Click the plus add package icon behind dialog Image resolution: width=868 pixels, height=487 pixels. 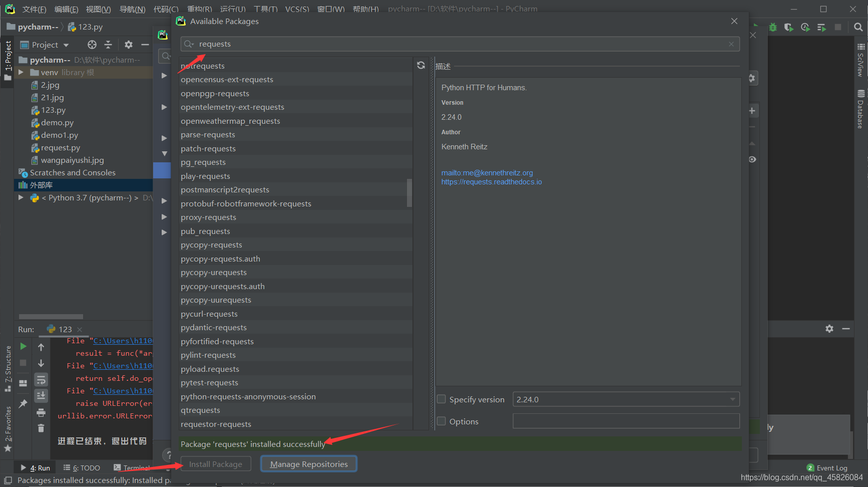coord(752,111)
